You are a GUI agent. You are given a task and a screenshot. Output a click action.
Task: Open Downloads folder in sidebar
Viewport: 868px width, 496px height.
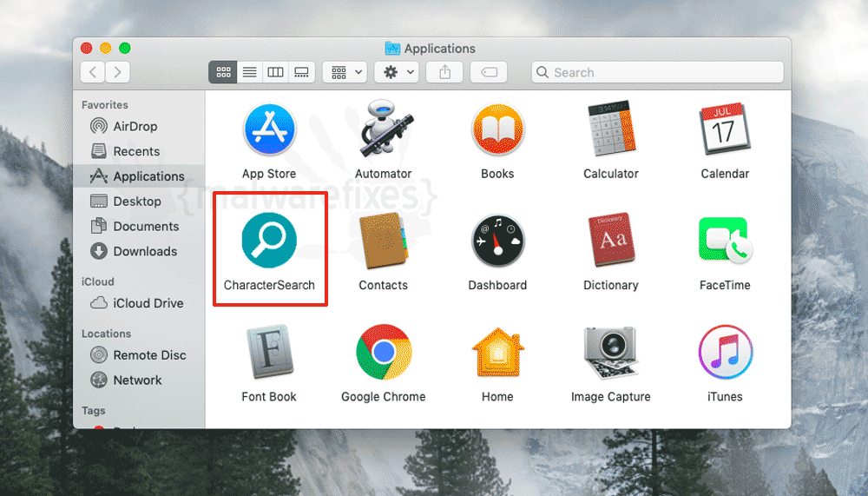[139, 251]
